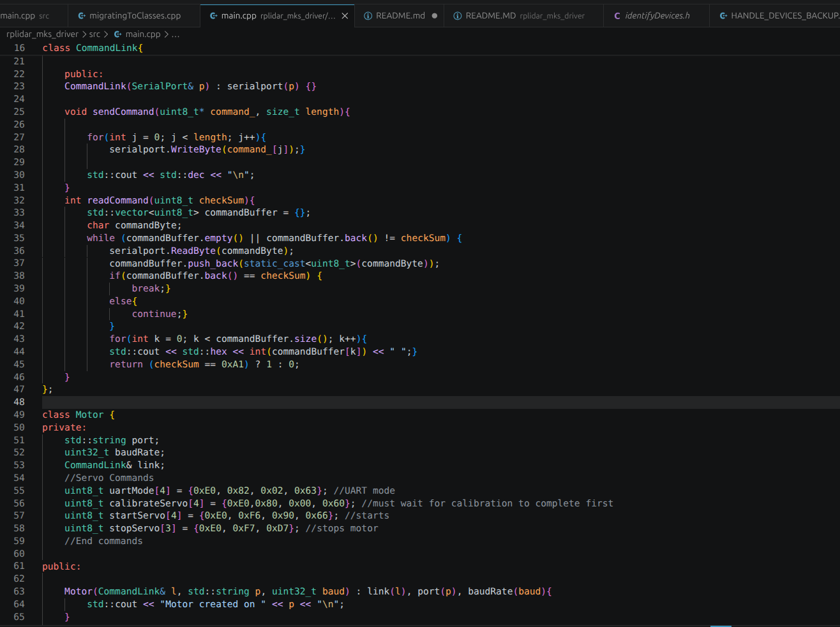
Task: Open the main.cpp breadcrumb segment
Action: [x=143, y=34]
